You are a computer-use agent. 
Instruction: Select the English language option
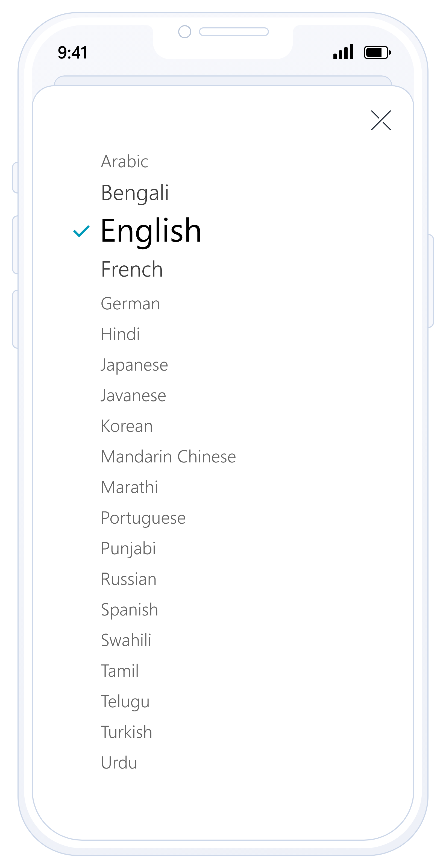coord(151,230)
